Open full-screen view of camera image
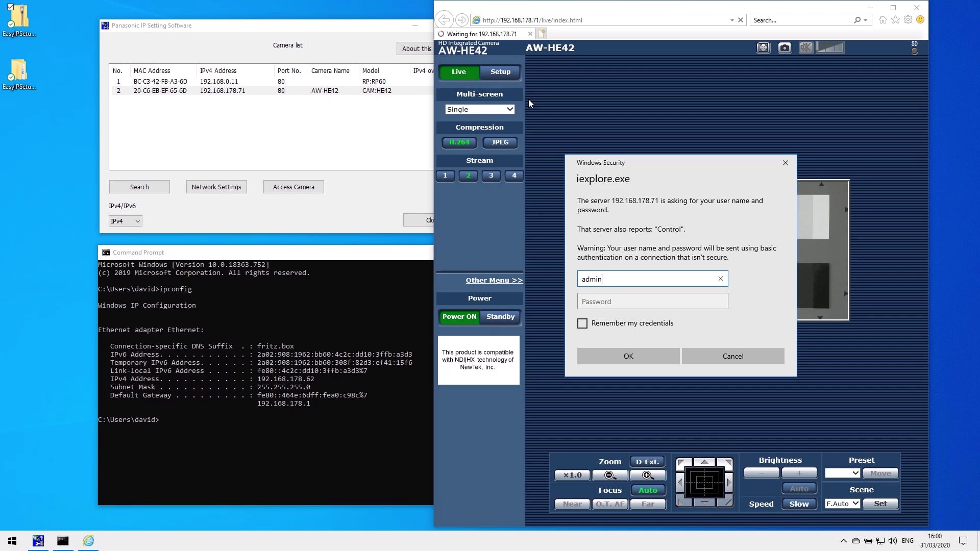 pyautogui.click(x=763, y=47)
